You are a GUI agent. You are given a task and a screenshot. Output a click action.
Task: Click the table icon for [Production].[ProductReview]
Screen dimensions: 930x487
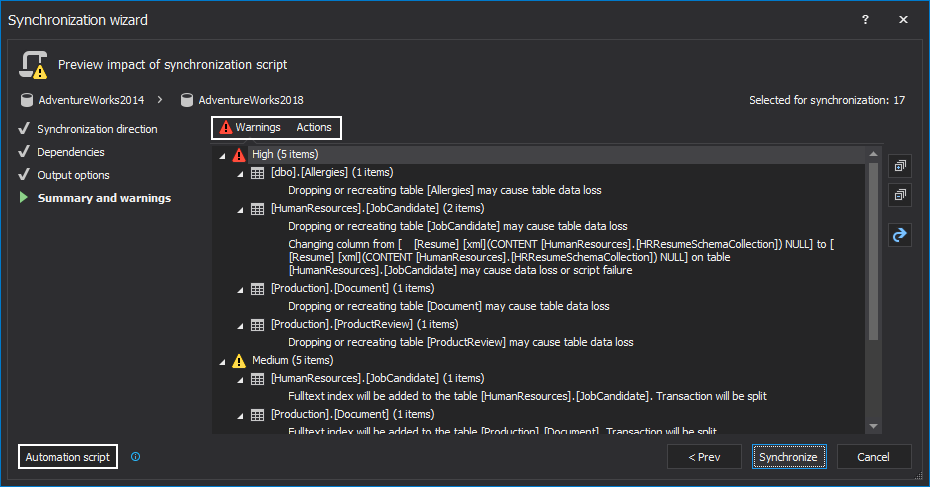click(x=258, y=325)
